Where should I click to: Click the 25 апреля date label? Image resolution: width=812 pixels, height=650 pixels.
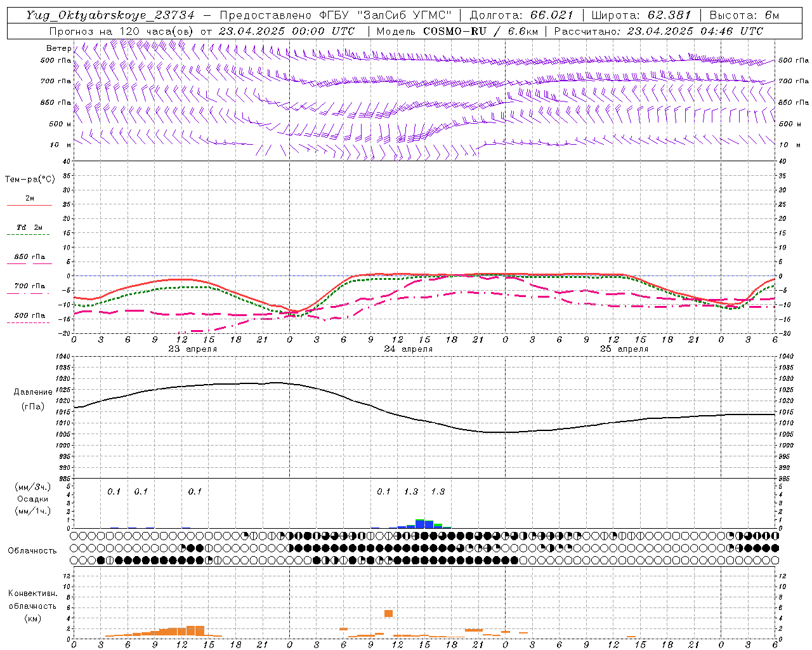pos(624,349)
